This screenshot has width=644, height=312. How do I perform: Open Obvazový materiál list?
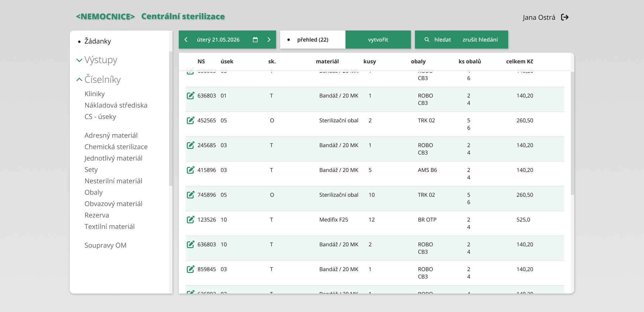click(113, 204)
